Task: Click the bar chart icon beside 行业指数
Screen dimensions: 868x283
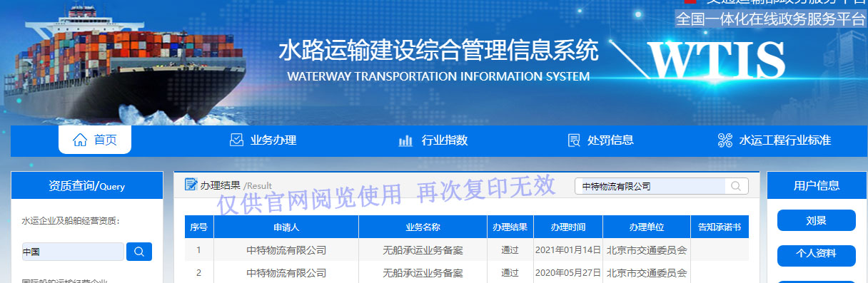Action: click(405, 140)
